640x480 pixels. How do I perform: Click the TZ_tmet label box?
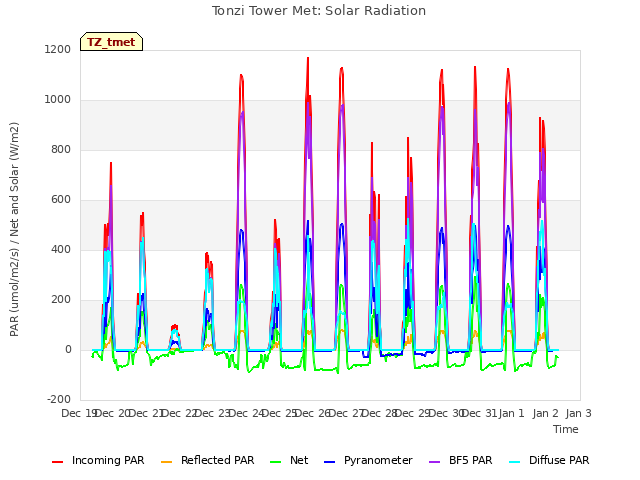point(111,42)
